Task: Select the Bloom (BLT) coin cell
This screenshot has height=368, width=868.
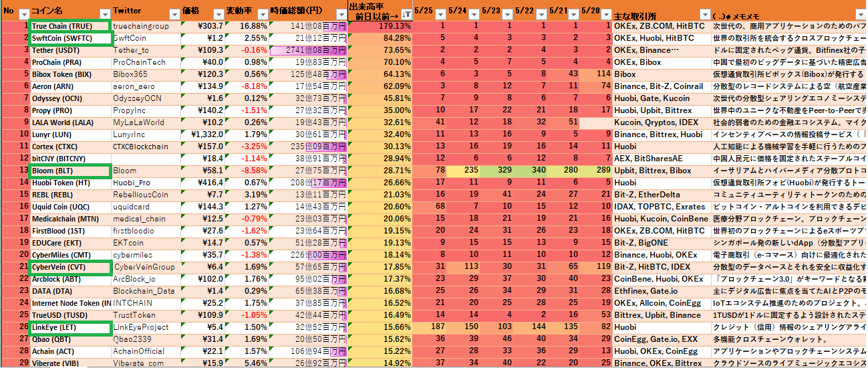Action: pyautogui.click(x=70, y=171)
